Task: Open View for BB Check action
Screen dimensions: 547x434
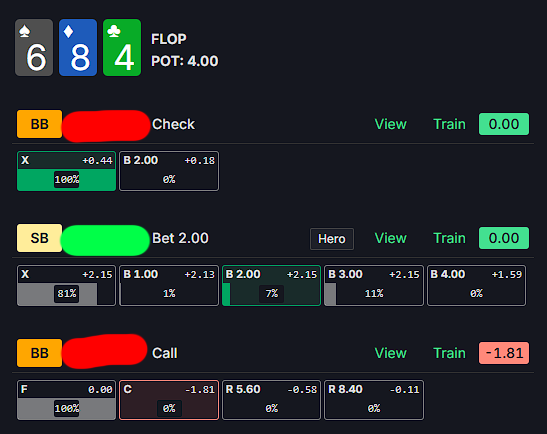Action: 390,124
